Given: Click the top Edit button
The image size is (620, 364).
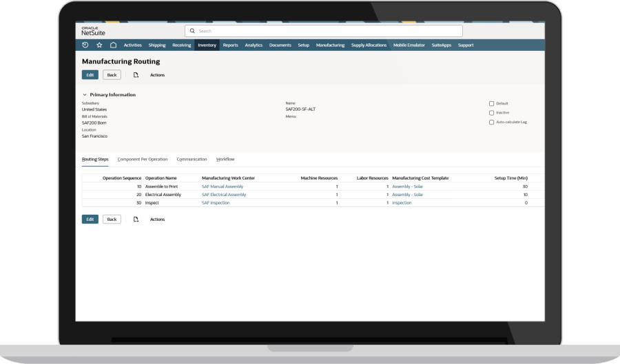Looking at the screenshot, I should tap(90, 75).
